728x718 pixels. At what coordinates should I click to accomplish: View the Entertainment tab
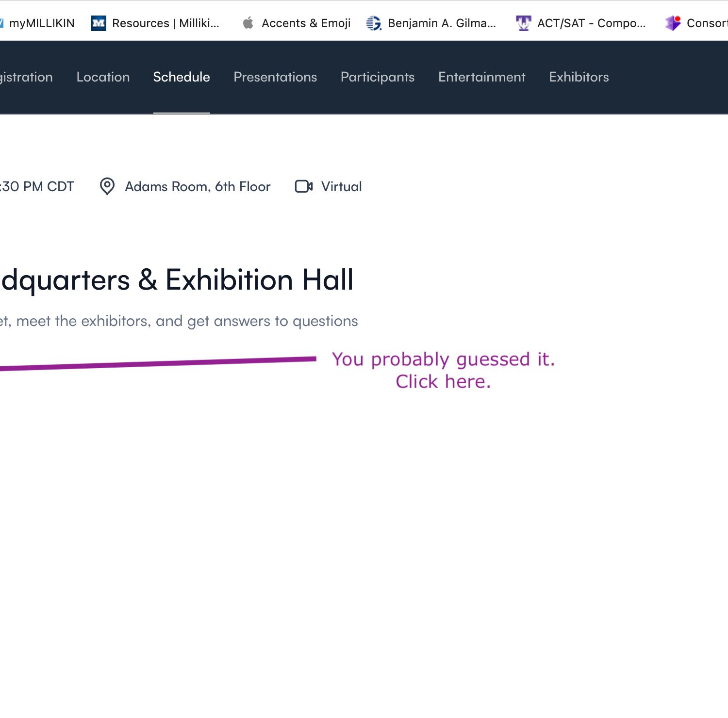tap(481, 77)
